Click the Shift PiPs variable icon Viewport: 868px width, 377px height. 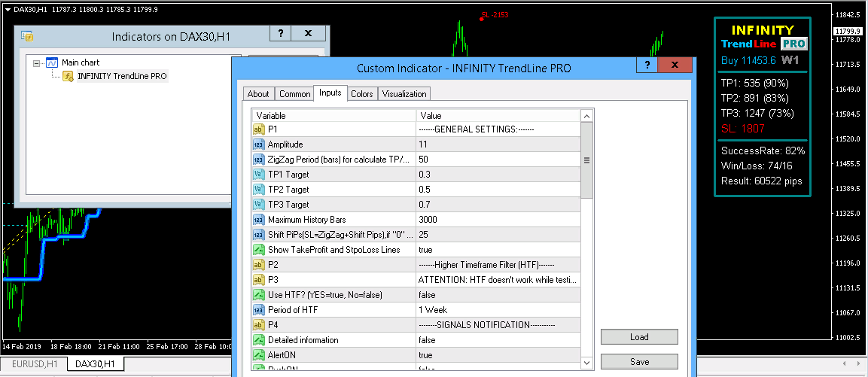(x=258, y=235)
